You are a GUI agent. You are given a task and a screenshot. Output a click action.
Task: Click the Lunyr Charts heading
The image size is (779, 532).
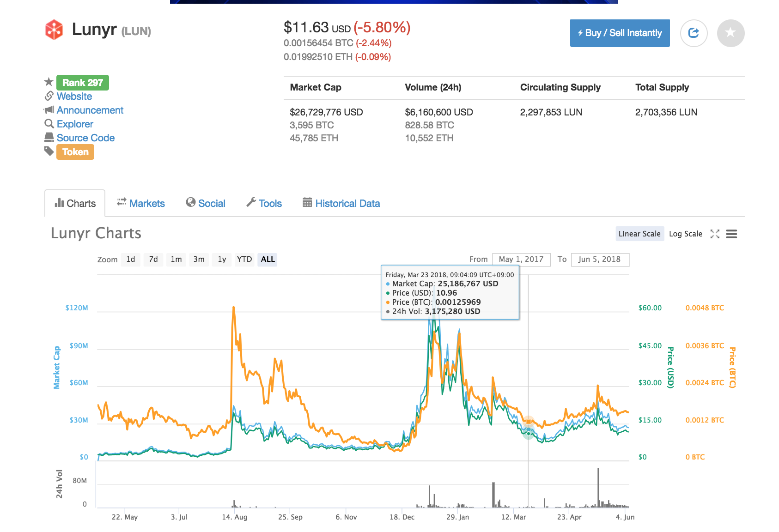click(96, 233)
